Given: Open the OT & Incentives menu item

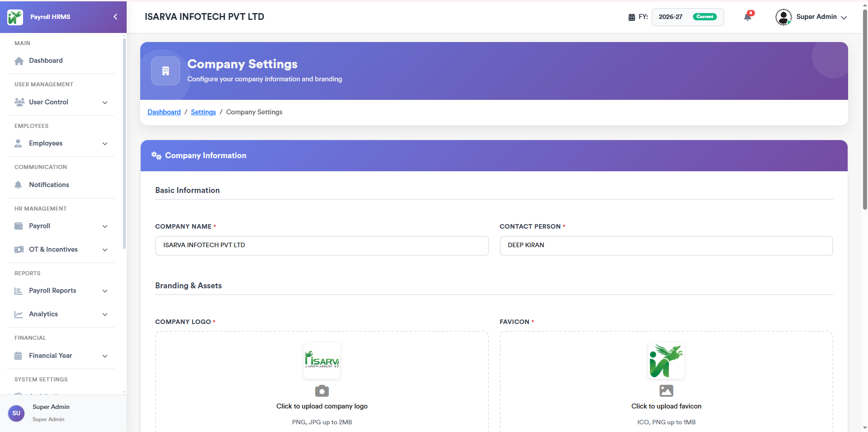Looking at the screenshot, I should 61,249.
